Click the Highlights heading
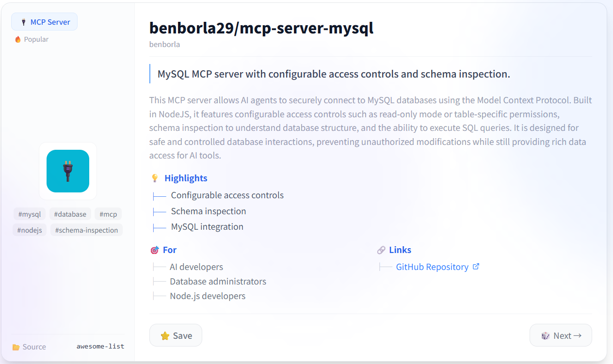Viewport: 613px width, 364px height. pyautogui.click(x=186, y=178)
